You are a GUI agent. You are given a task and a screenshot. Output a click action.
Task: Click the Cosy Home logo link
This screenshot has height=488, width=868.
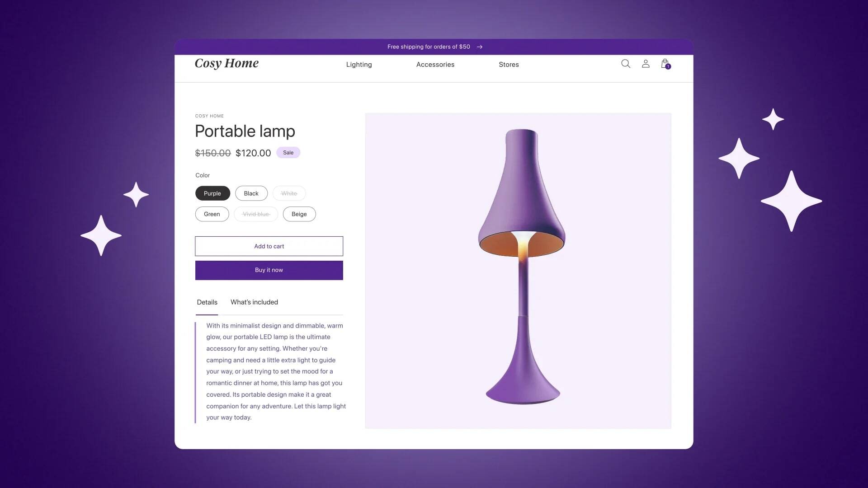coord(226,64)
